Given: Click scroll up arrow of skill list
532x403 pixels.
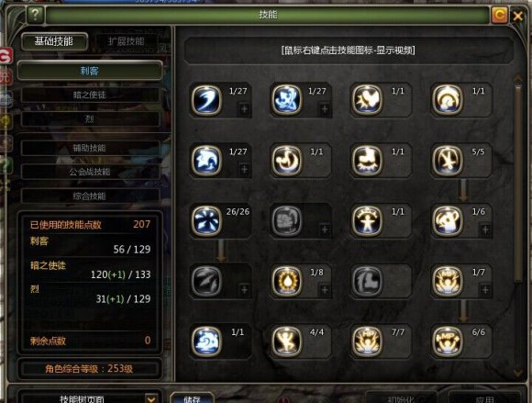Looking at the screenshot, I should [517, 79].
